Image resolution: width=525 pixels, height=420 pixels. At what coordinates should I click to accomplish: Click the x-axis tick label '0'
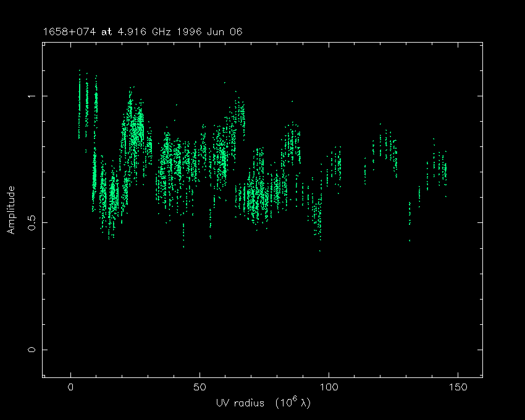pos(71,387)
